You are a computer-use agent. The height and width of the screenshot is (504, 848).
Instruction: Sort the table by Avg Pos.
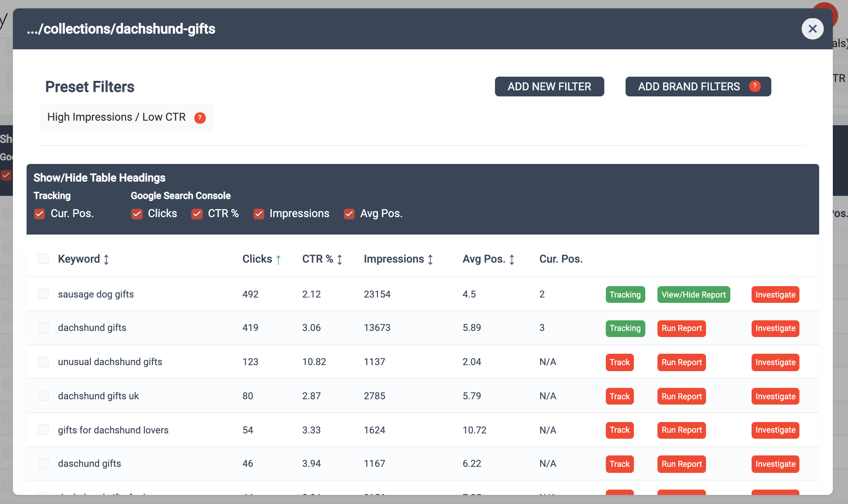(x=512, y=259)
